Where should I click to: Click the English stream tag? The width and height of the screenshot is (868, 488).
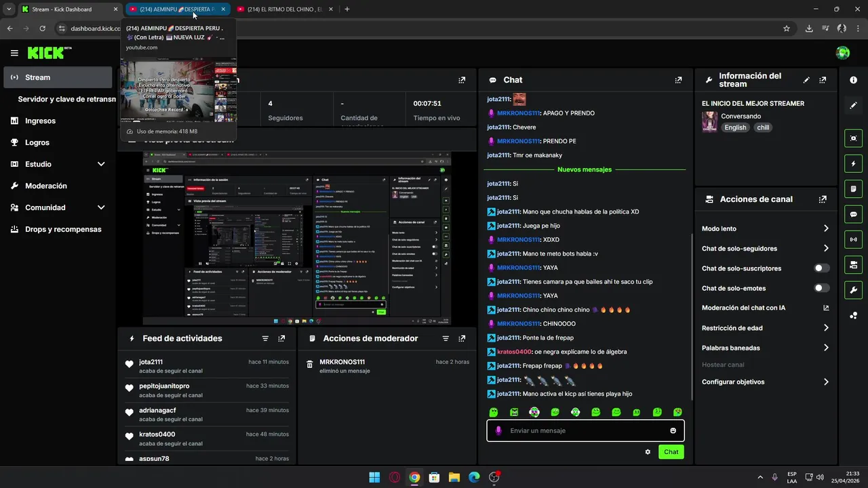(x=735, y=127)
